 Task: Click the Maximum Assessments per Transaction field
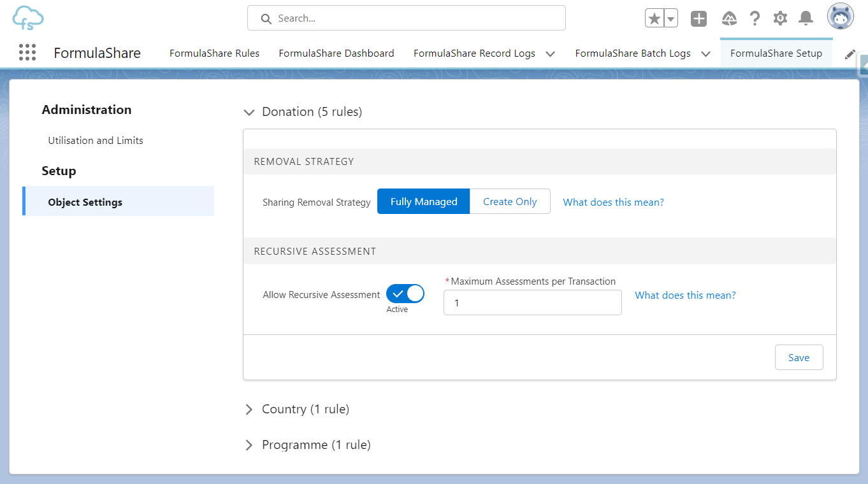pyautogui.click(x=532, y=302)
